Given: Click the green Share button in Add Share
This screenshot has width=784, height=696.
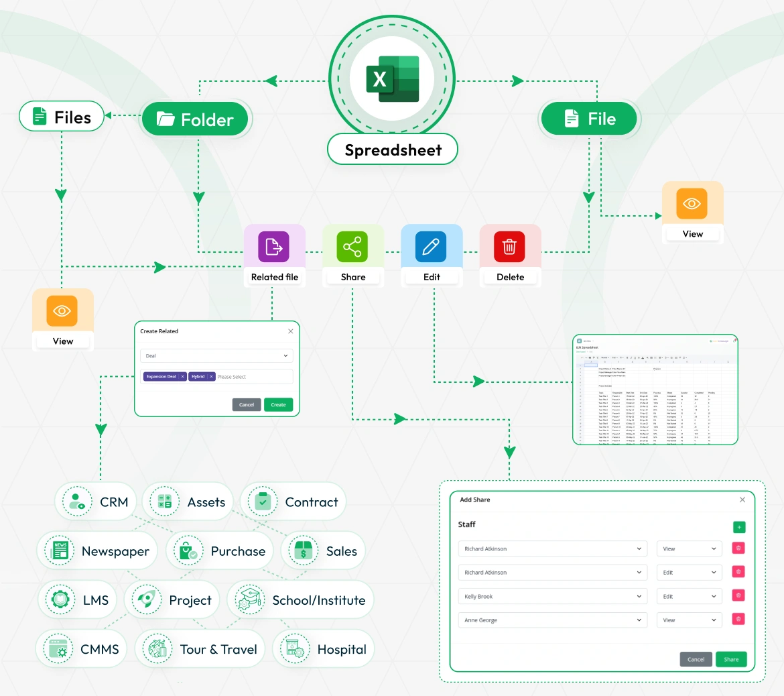Looking at the screenshot, I should coord(731,660).
